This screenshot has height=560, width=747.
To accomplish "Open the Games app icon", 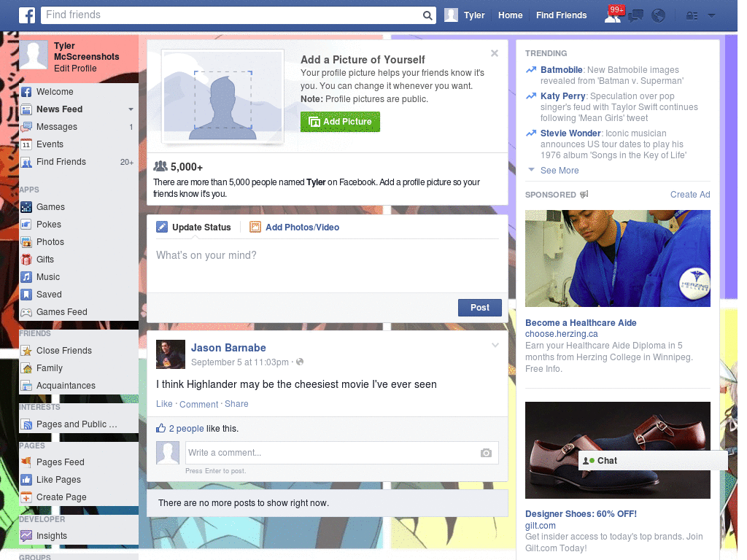I will pos(27,207).
